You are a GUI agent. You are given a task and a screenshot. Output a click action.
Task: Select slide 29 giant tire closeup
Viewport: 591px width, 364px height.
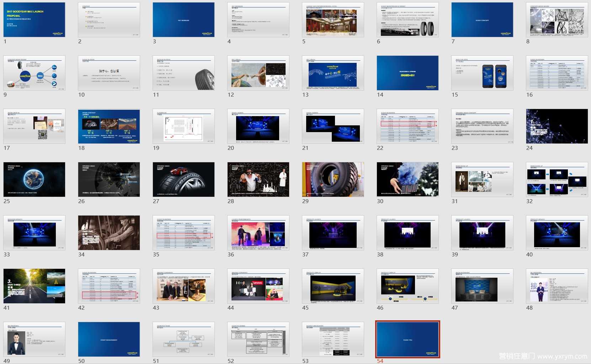pyautogui.click(x=333, y=179)
